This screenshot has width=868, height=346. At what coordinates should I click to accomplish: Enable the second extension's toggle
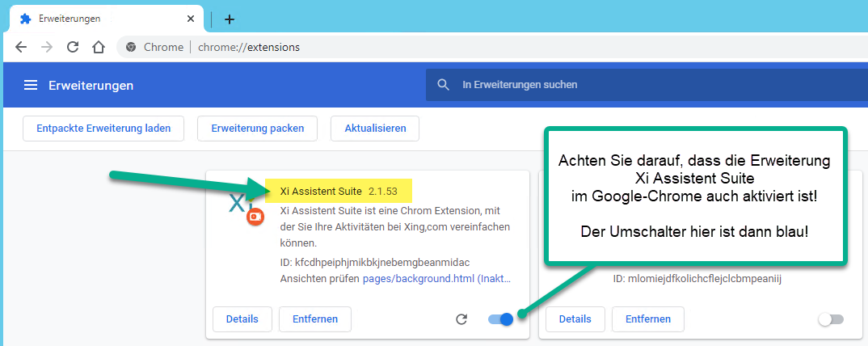(x=831, y=319)
